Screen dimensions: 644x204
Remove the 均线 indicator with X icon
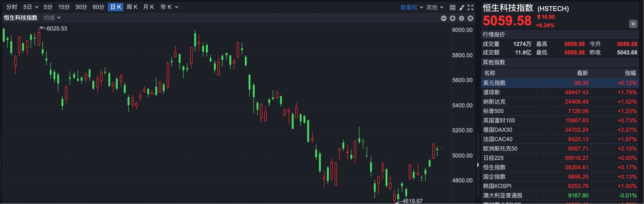pyautogui.click(x=470, y=18)
